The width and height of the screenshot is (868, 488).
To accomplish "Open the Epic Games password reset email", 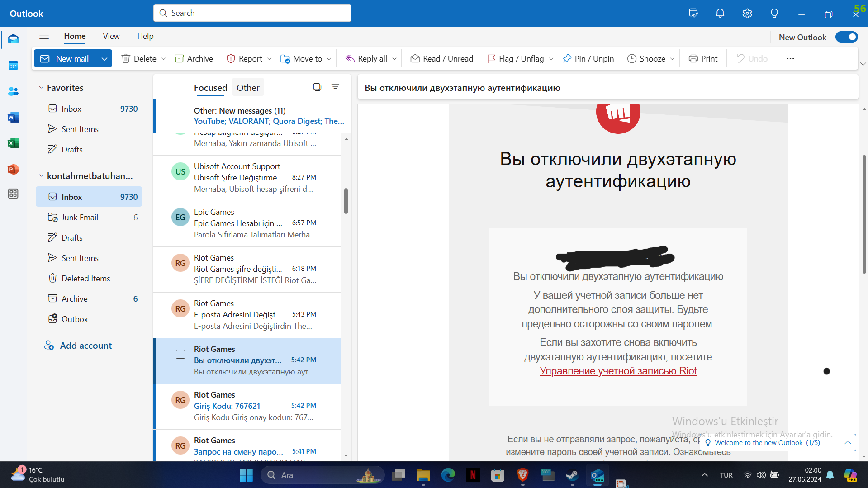I will pos(247,223).
